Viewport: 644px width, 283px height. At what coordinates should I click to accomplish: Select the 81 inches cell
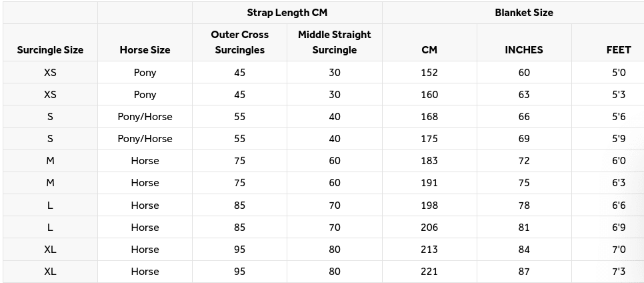pos(524,228)
